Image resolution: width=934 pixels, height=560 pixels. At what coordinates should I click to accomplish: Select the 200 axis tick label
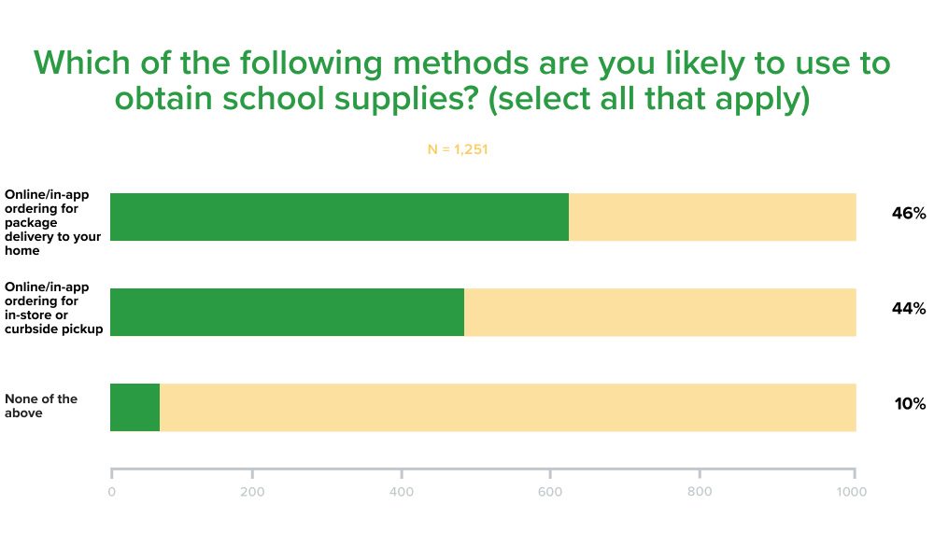coord(252,492)
